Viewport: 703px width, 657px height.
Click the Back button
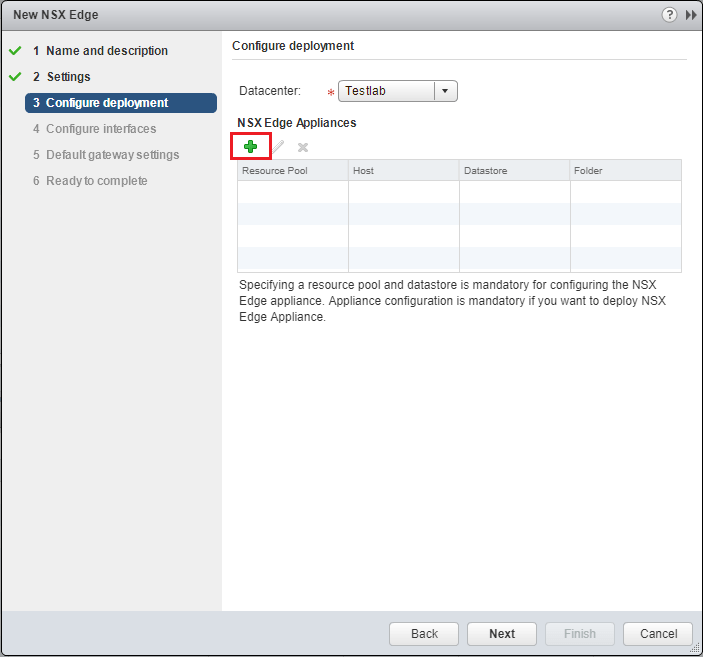(x=424, y=634)
